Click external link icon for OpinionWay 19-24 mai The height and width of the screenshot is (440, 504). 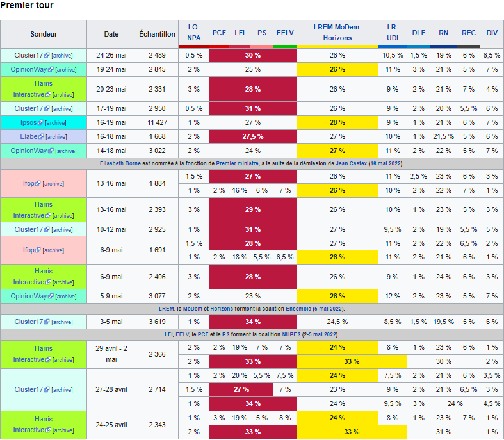51,69
